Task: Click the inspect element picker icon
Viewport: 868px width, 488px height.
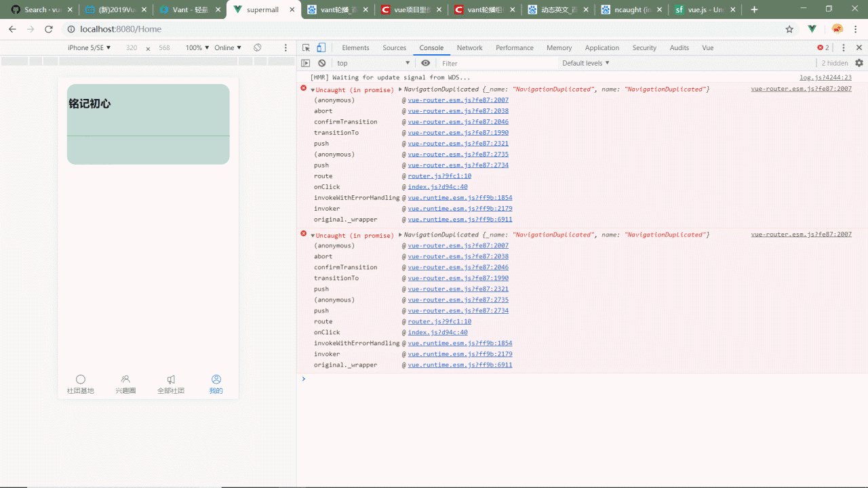Action: tap(306, 47)
